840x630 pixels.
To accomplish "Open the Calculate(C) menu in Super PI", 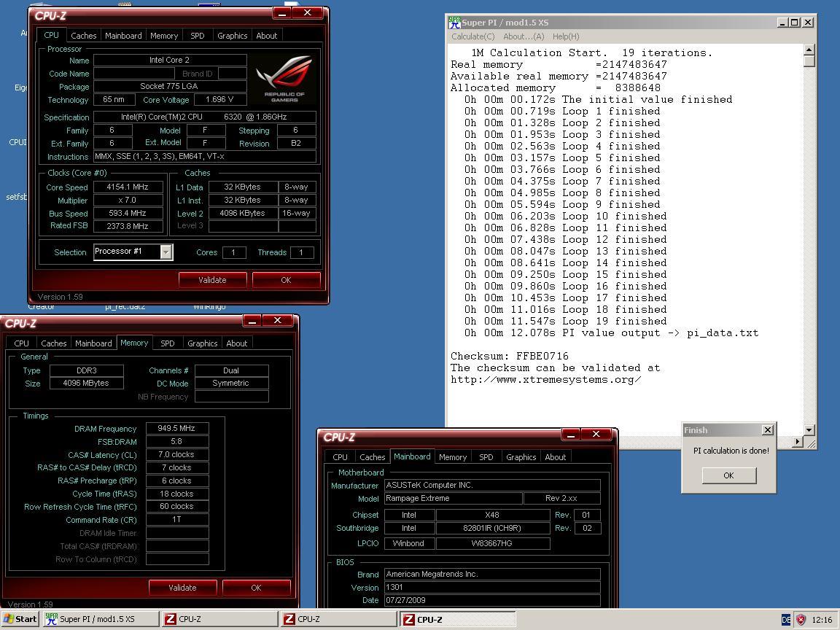I will pos(473,36).
